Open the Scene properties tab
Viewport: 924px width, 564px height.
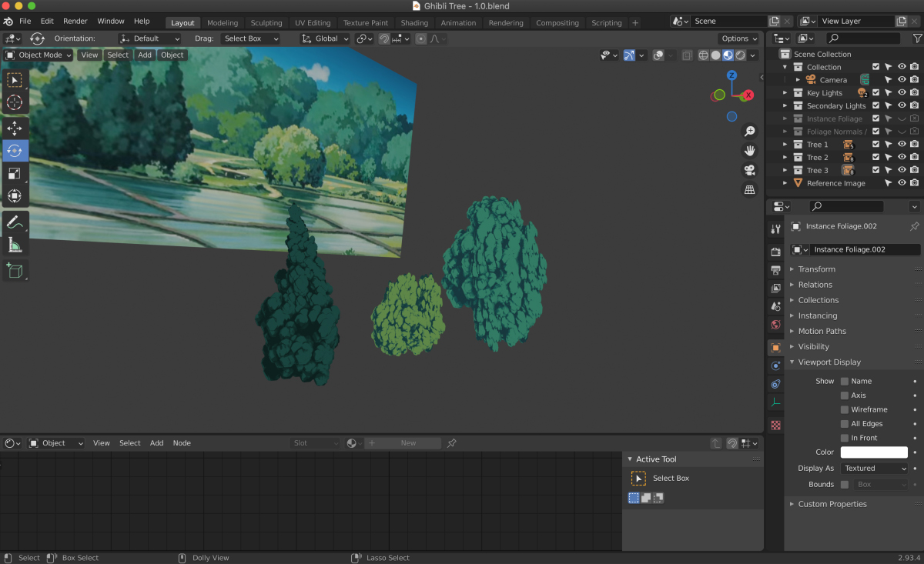[x=775, y=306]
